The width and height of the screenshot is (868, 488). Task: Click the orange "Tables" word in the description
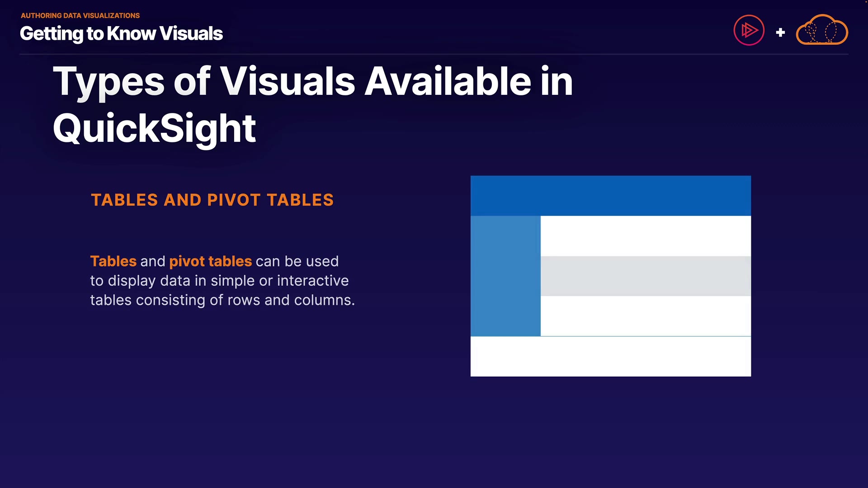click(x=113, y=261)
